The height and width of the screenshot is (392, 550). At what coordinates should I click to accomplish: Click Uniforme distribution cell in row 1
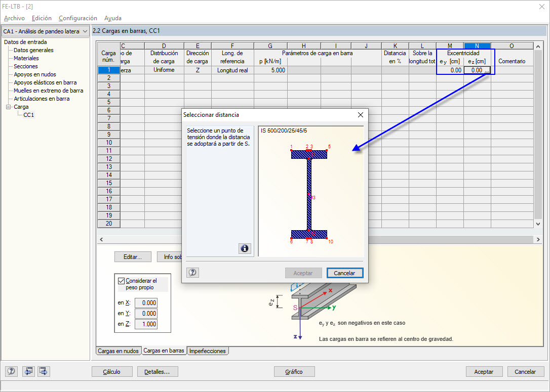[164, 70]
